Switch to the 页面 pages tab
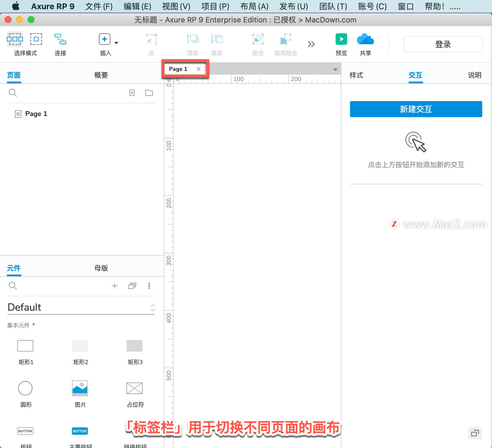Image resolution: width=492 pixels, height=448 pixels. click(x=14, y=75)
